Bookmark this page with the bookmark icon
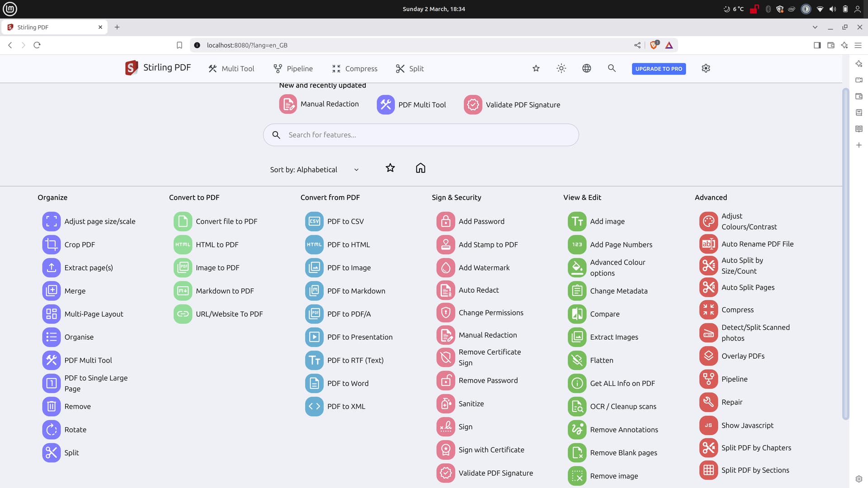 click(x=179, y=45)
